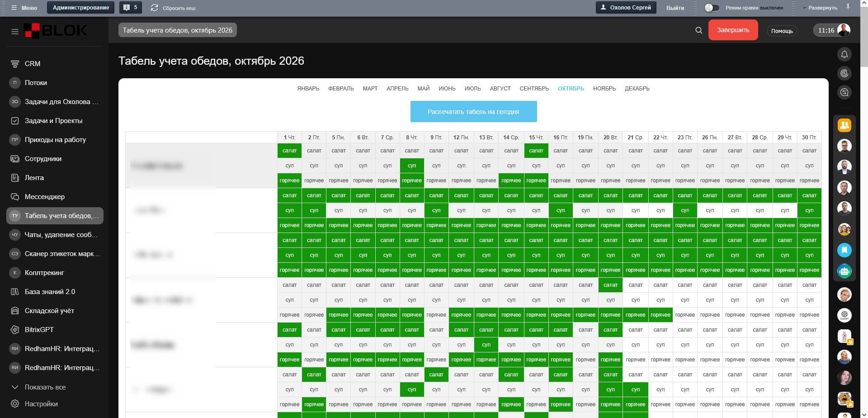Screen dimensions: 868x418
Task: Click the search magnifier icon
Action: [x=698, y=30]
